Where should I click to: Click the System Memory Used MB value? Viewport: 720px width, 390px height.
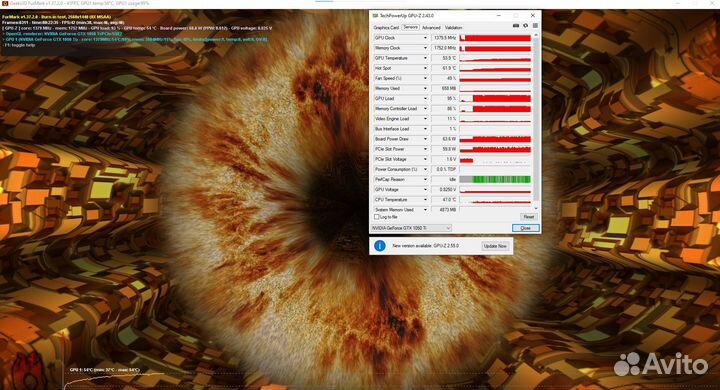point(444,209)
